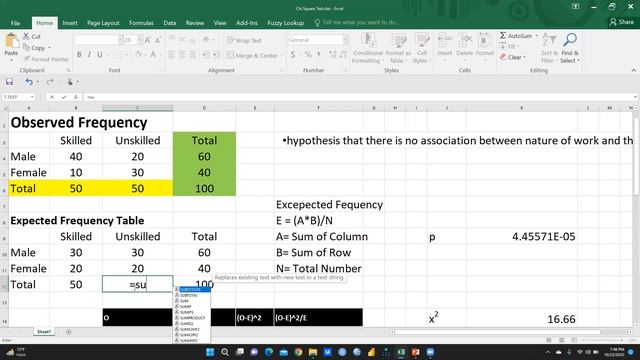640x360 pixels.
Task: Click the Copy icon
Action: pos(26,48)
